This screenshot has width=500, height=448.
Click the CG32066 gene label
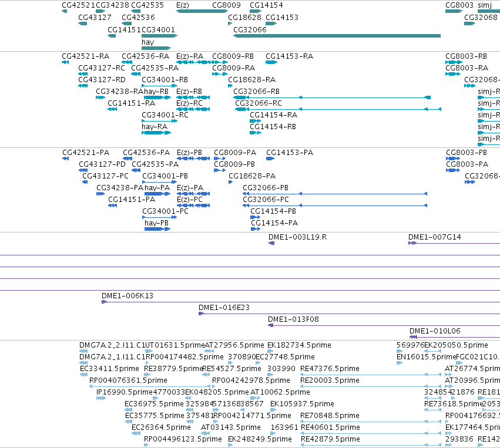click(x=250, y=29)
